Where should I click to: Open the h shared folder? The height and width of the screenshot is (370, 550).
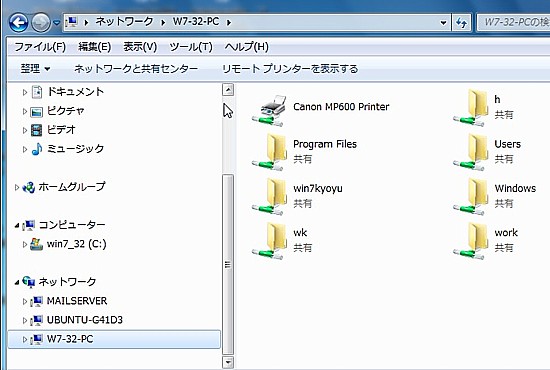[x=483, y=107]
